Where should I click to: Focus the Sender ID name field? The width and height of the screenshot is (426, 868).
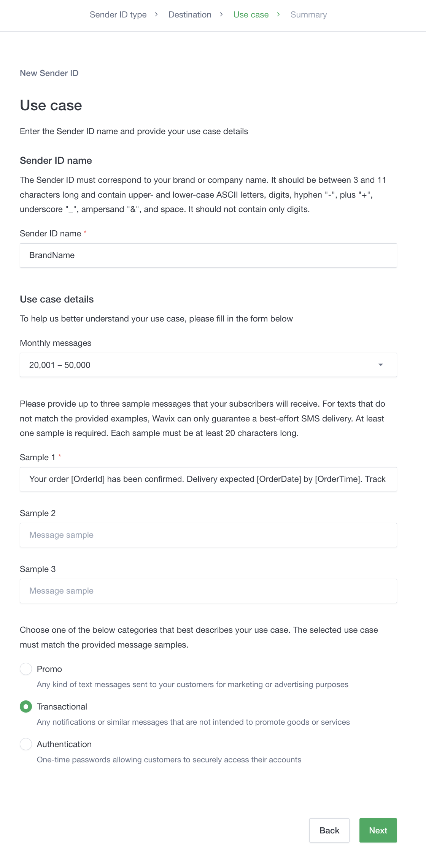[x=208, y=255]
